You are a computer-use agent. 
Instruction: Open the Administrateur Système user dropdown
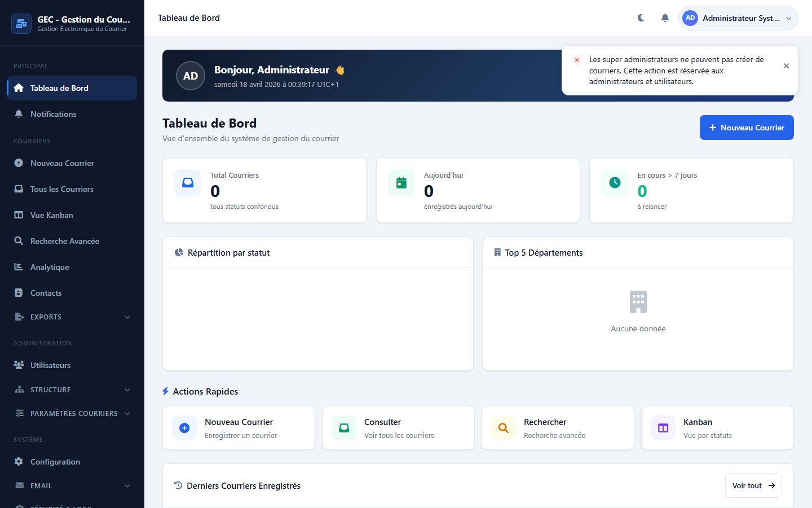pyautogui.click(x=738, y=18)
